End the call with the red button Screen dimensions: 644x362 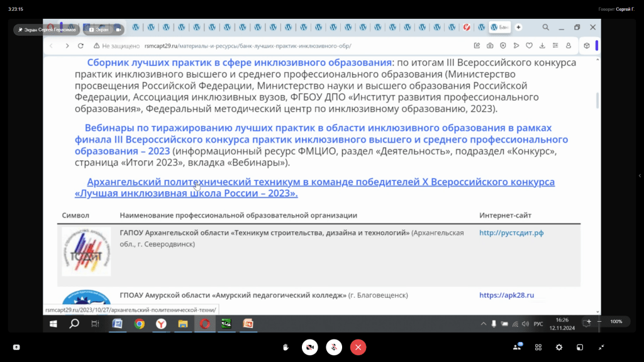coord(358,347)
